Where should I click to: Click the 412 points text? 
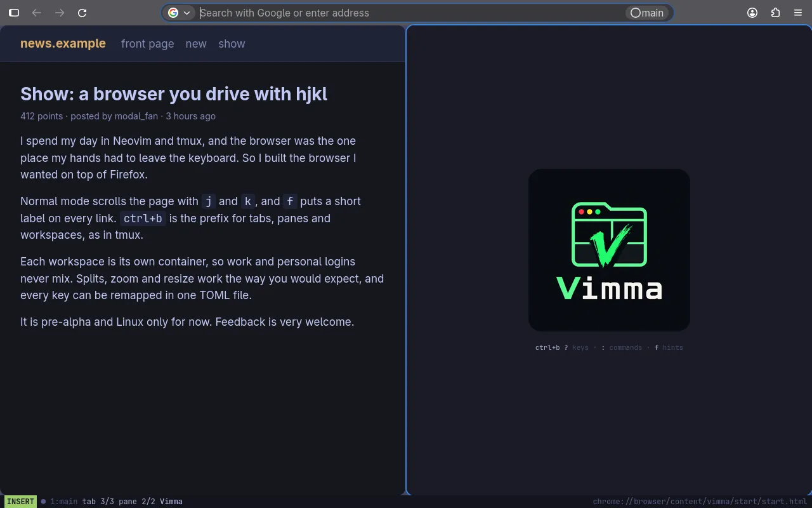(x=41, y=116)
